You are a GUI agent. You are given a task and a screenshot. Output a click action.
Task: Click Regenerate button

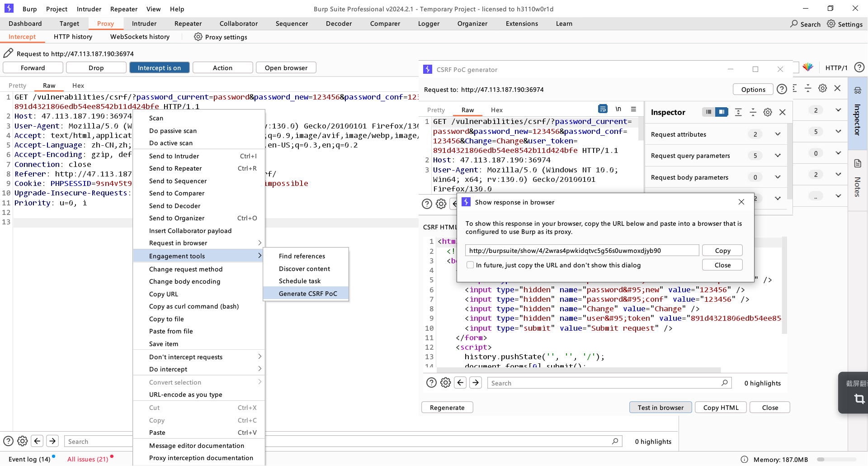[447, 407]
